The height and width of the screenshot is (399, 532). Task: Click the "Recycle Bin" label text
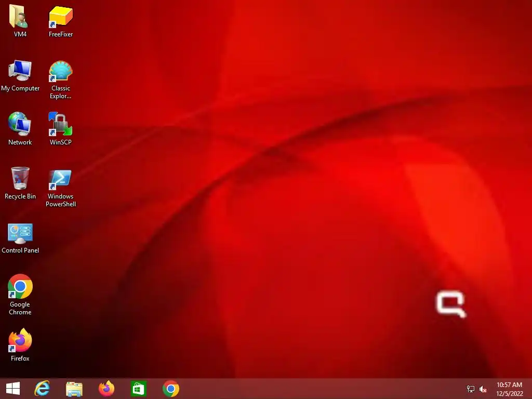20,196
